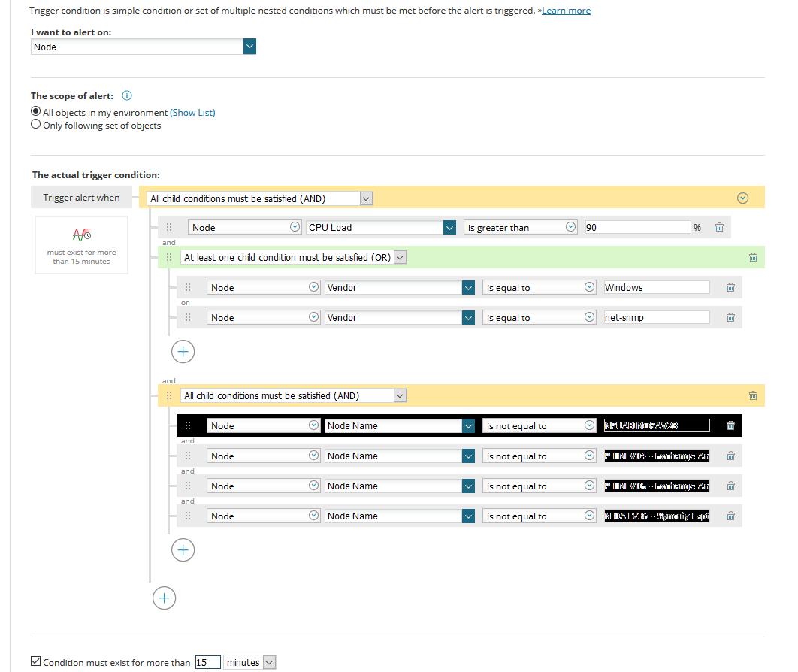
Task: Add a condition to the OR group
Action: coord(183,352)
